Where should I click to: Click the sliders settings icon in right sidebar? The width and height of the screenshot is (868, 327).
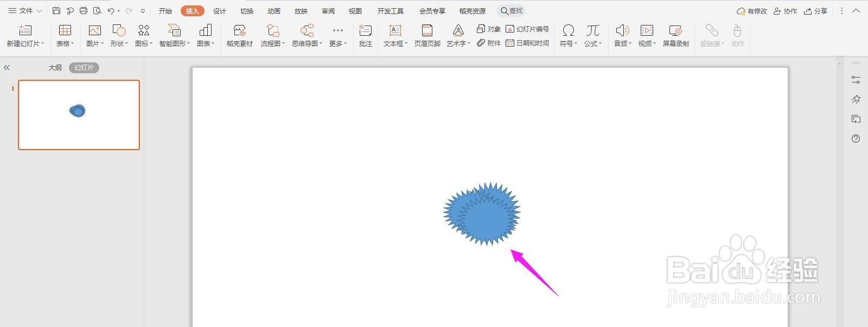coord(856,80)
